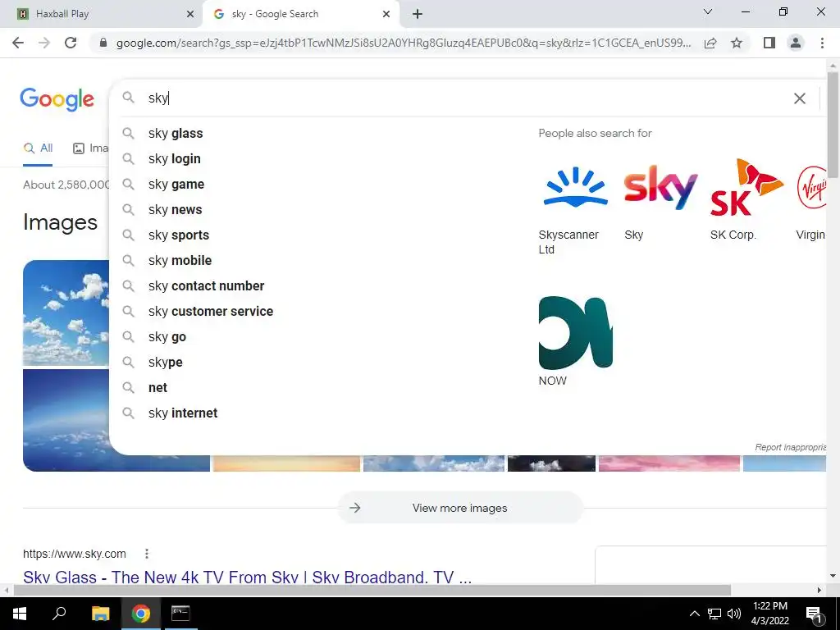Open the NOW logo suggestion

575,333
